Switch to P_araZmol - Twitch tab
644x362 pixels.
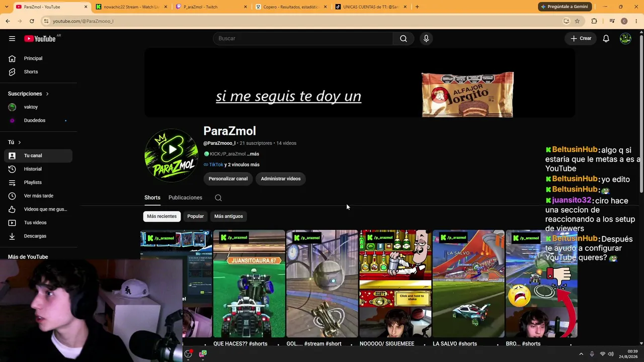(x=211, y=7)
